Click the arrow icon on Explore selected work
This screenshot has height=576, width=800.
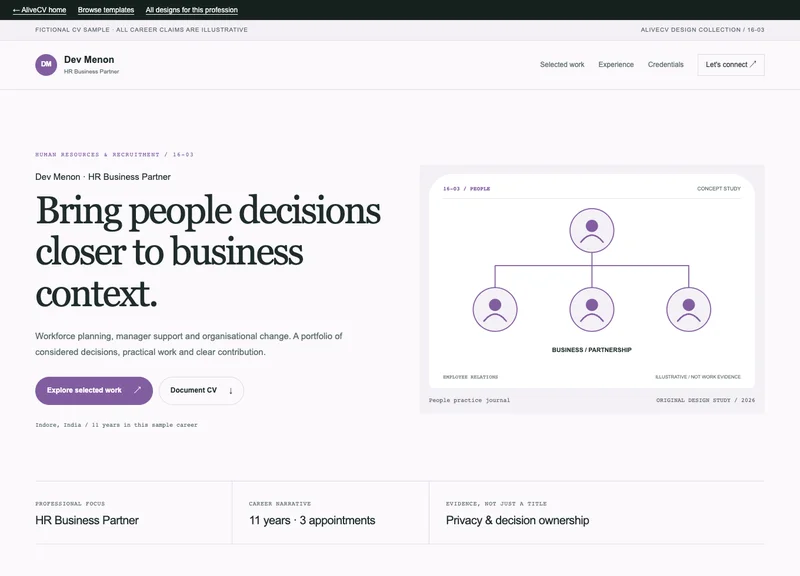pos(137,390)
